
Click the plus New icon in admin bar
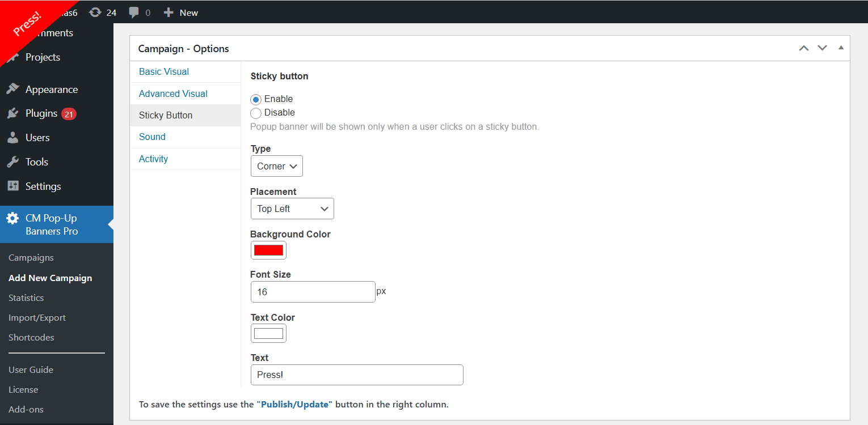(168, 12)
